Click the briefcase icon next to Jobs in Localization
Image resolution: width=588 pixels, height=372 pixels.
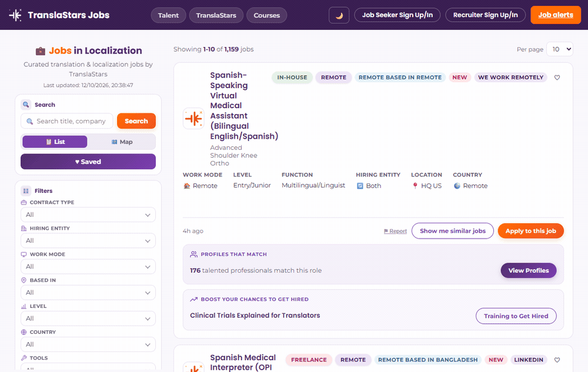pyautogui.click(x=41, y=51)
